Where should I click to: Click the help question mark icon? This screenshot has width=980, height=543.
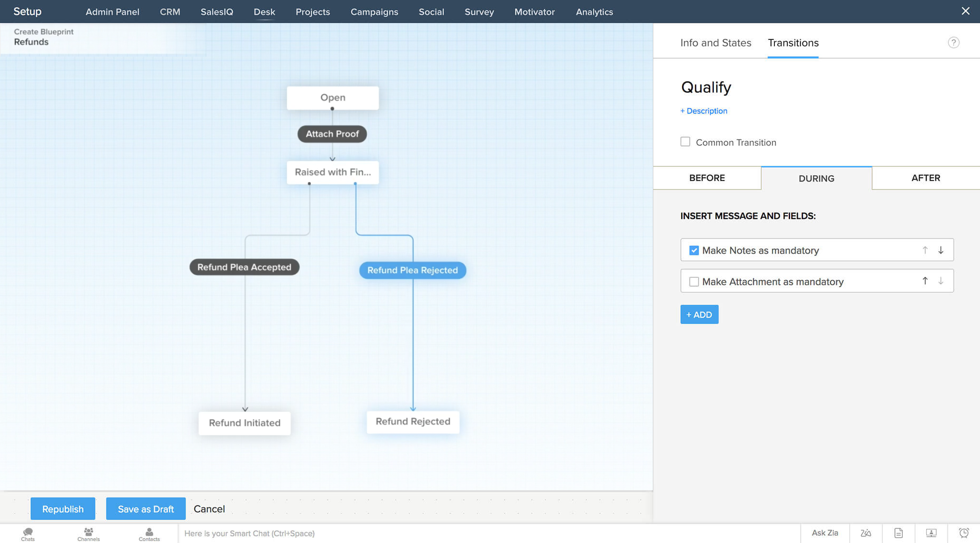(953, 43)
